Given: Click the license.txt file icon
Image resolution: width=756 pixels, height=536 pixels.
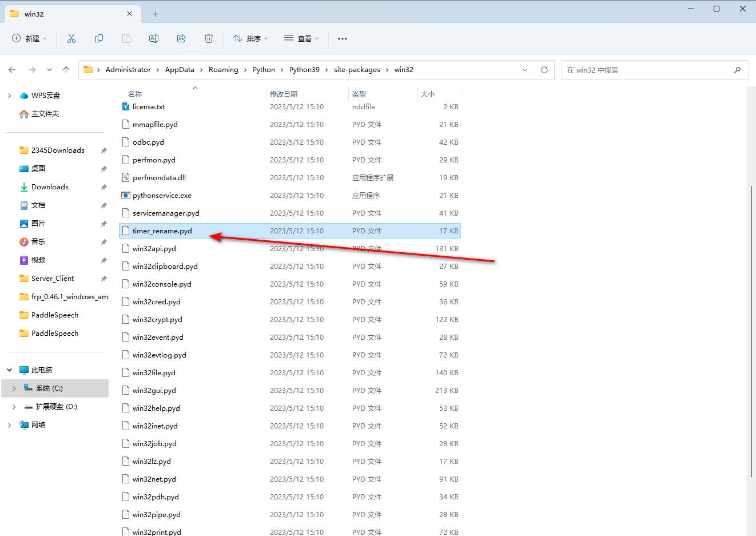Looking at the screenshot, I should click(126, 106).
